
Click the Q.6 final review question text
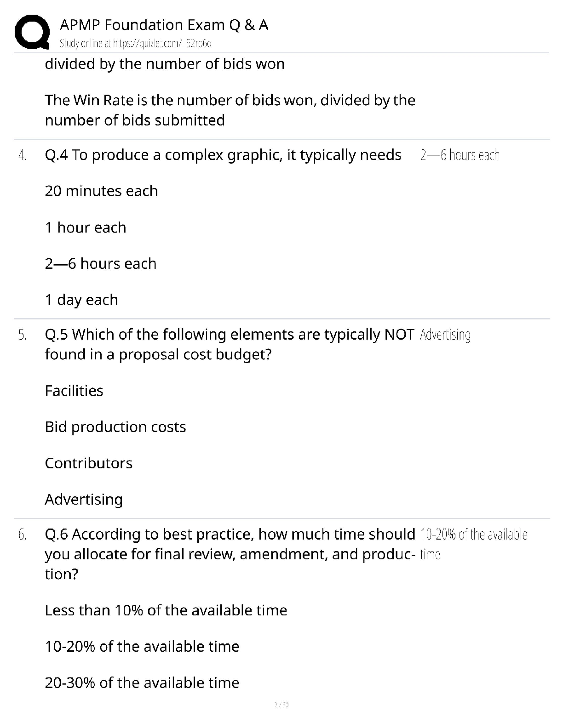[230, 554]
